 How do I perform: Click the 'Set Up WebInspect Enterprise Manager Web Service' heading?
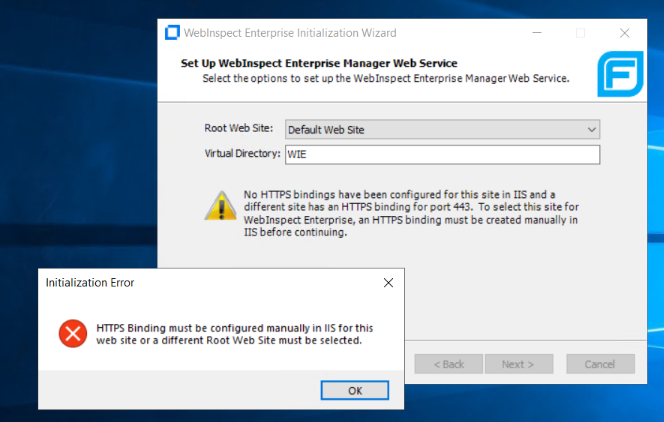(x=319, y=63)
